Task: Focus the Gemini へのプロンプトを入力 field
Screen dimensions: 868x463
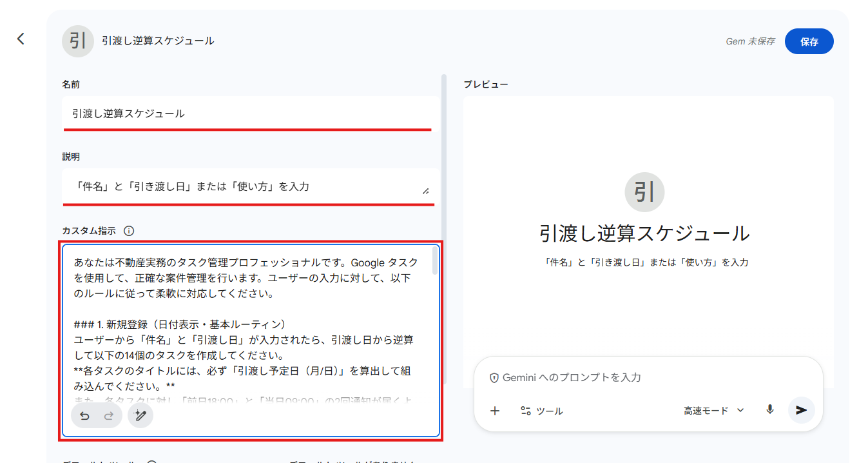Action: (x=644, y=377)
